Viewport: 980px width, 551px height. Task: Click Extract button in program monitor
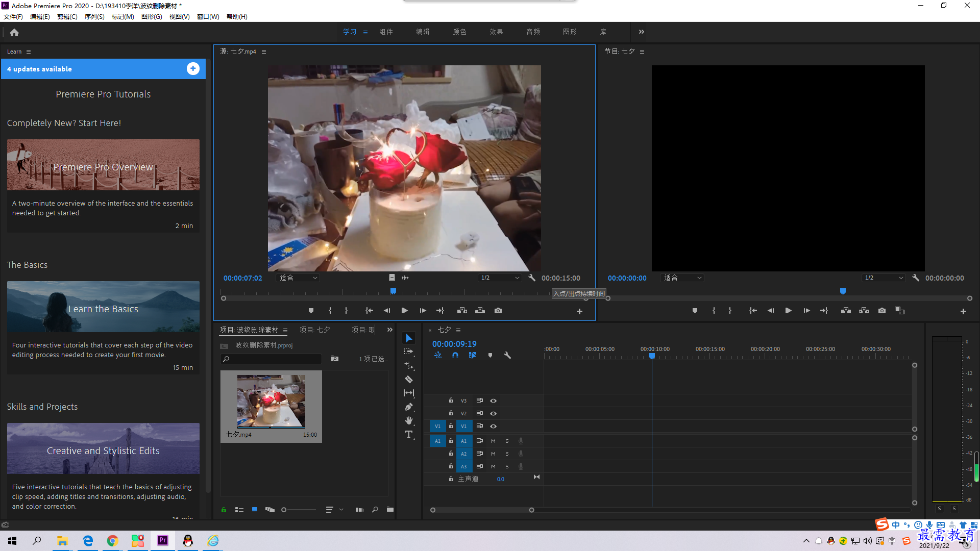(864, 310)
